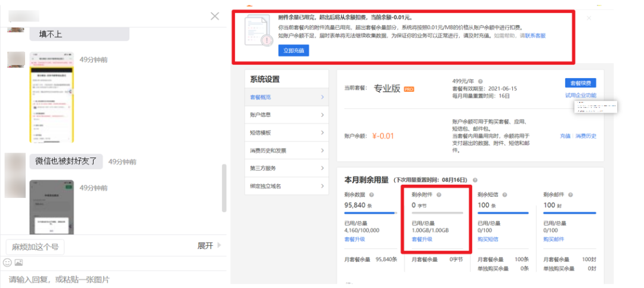Follow the 联系客服 link in banner

tap(534, 36)
